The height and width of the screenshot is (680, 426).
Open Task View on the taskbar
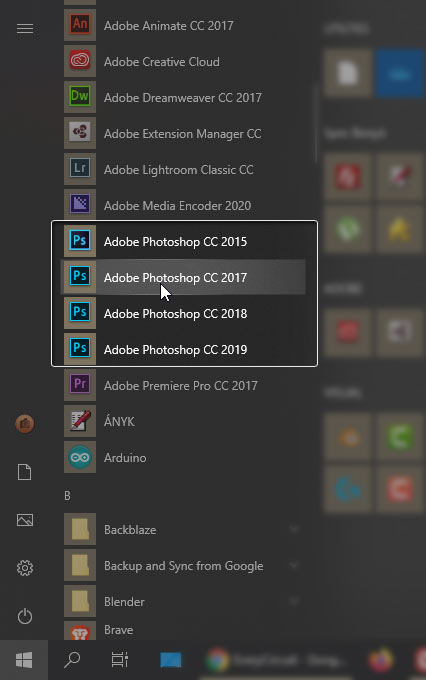click(119, 660)
